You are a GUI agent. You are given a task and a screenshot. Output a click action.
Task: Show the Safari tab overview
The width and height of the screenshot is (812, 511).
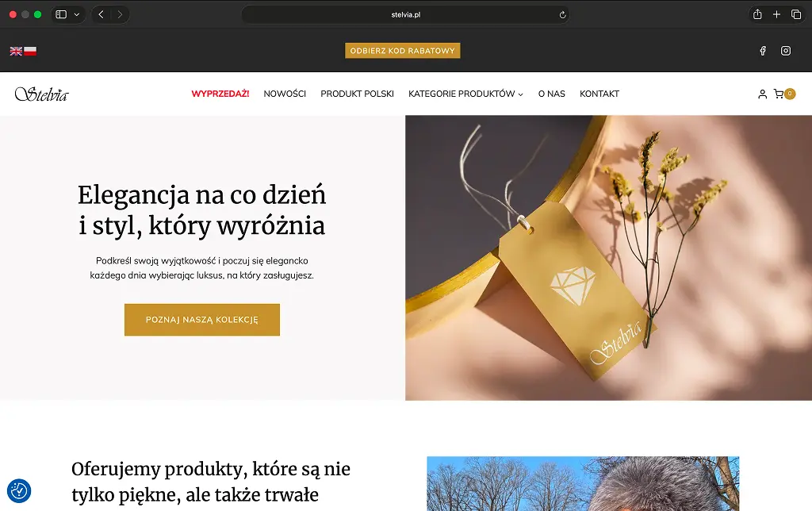coord(796,14)
